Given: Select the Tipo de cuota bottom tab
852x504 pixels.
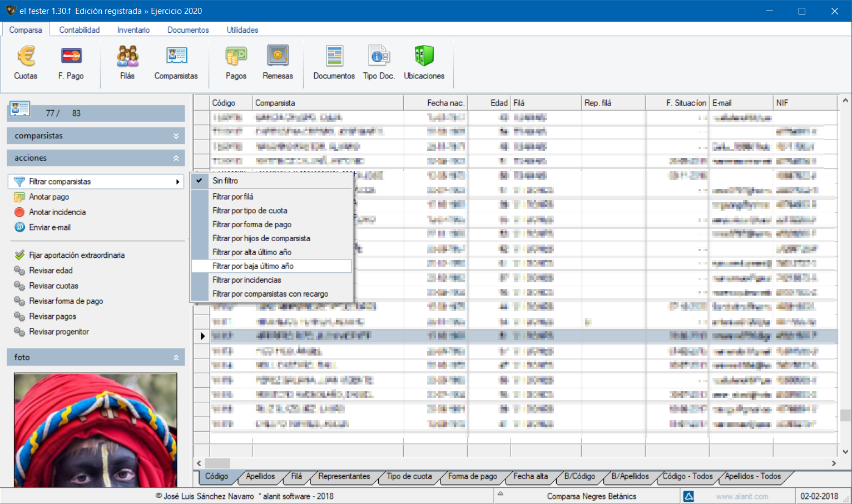Looking at the screenshot, I should point(409,476).
